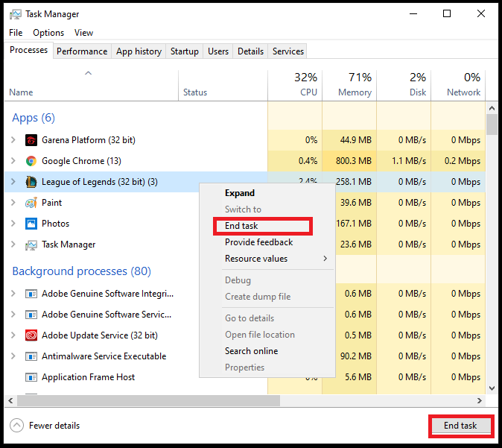Click the Google Chrome icon in process list

[31, 161]
